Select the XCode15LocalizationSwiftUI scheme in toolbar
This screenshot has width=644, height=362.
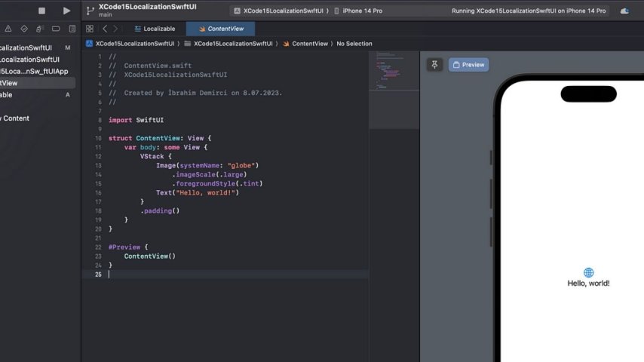tap(282, 11)
